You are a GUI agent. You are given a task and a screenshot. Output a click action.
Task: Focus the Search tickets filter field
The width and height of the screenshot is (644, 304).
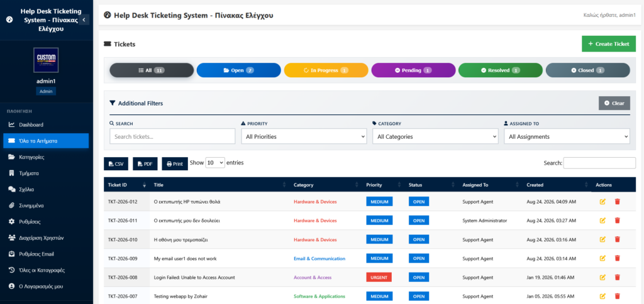[x=172, y=137]
